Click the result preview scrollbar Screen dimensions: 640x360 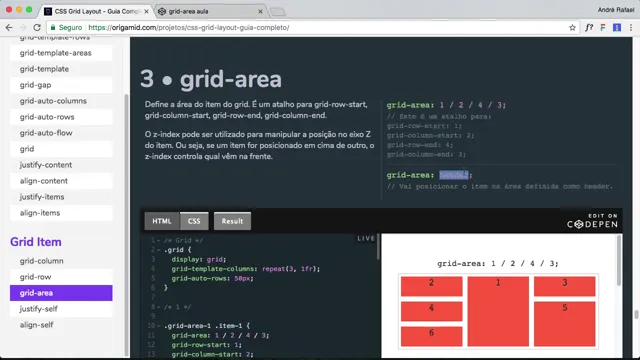619,261
